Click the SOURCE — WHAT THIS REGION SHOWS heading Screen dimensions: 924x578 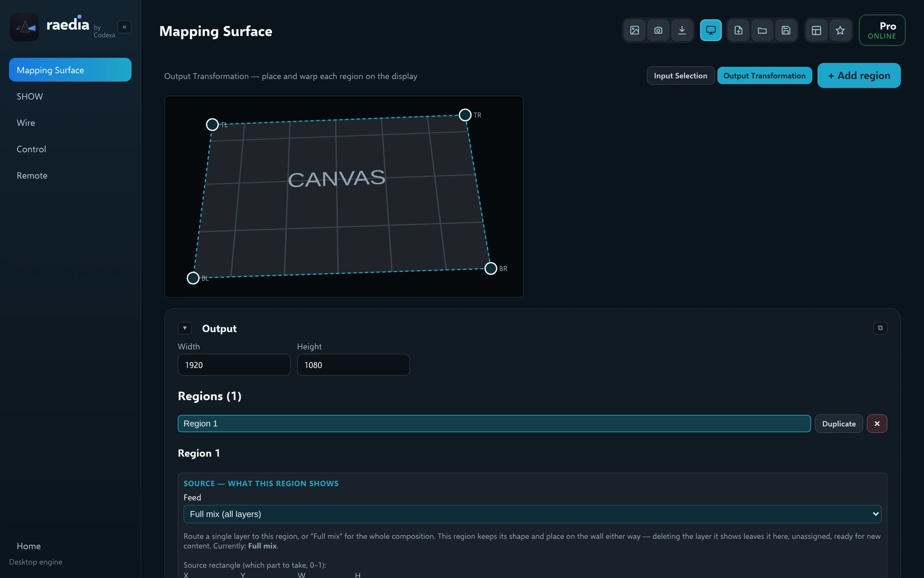tap(261, 483)
